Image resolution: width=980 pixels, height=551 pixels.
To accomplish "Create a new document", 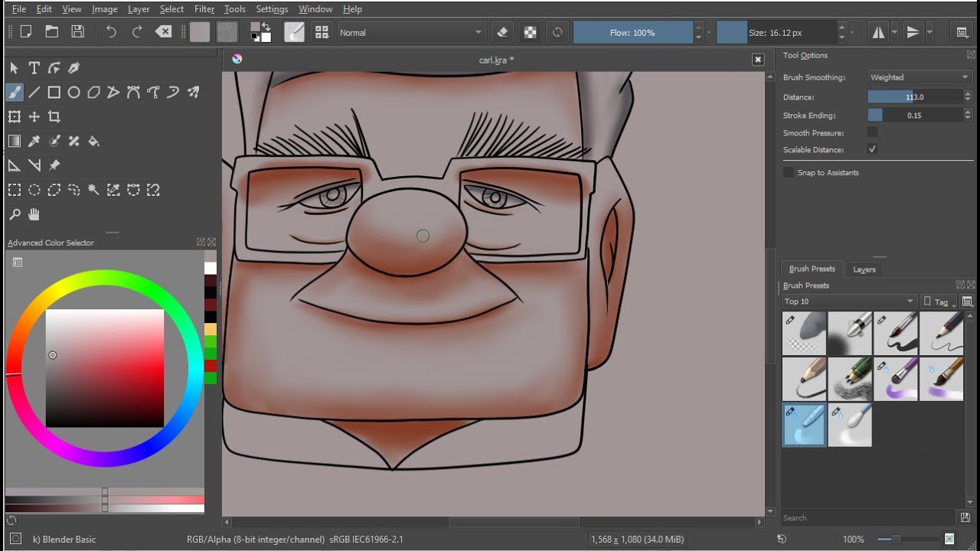I will tap(25, 32).
